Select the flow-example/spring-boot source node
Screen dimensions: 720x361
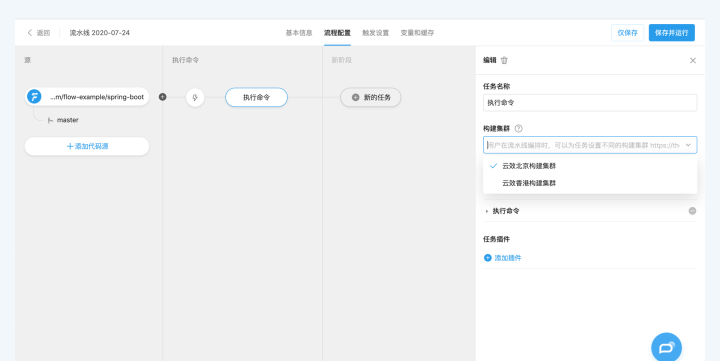click(x=87, y=97)
